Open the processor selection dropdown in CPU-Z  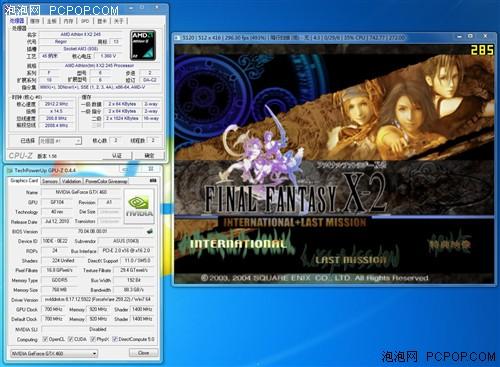tap(60, 141)
